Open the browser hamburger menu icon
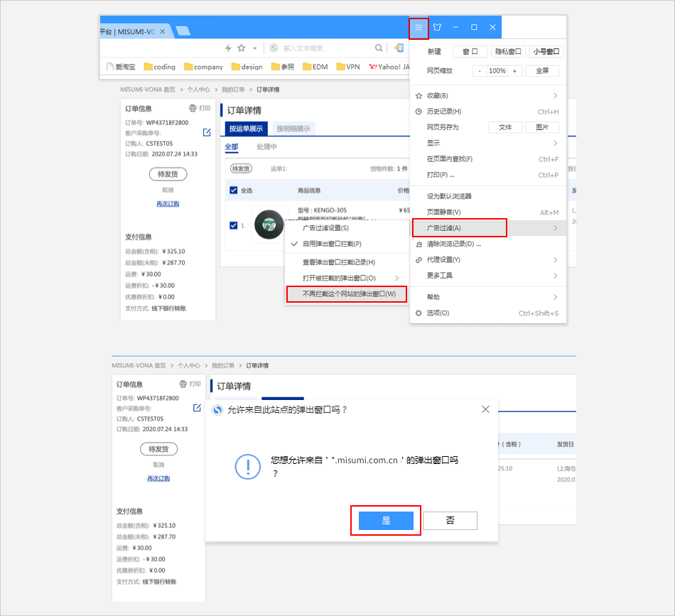 pos(418,28)
